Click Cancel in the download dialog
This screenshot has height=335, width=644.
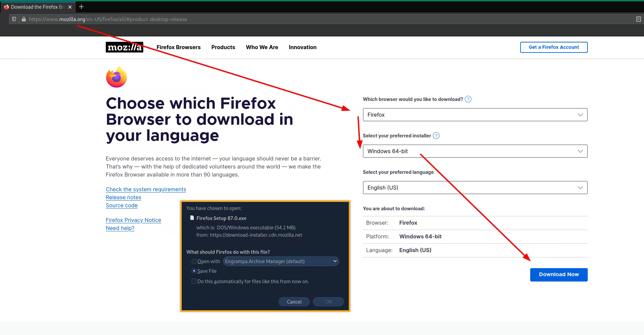click(294, 302)
